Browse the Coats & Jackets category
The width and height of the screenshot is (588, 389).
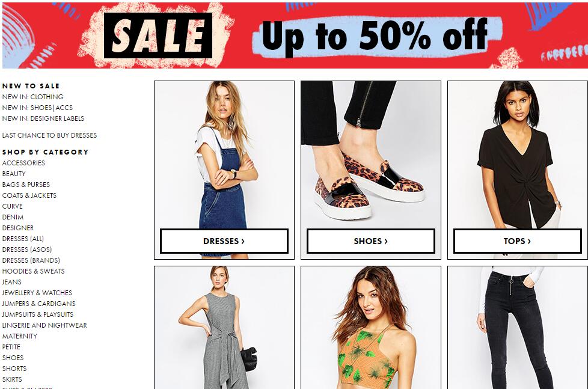pos(29,195)
